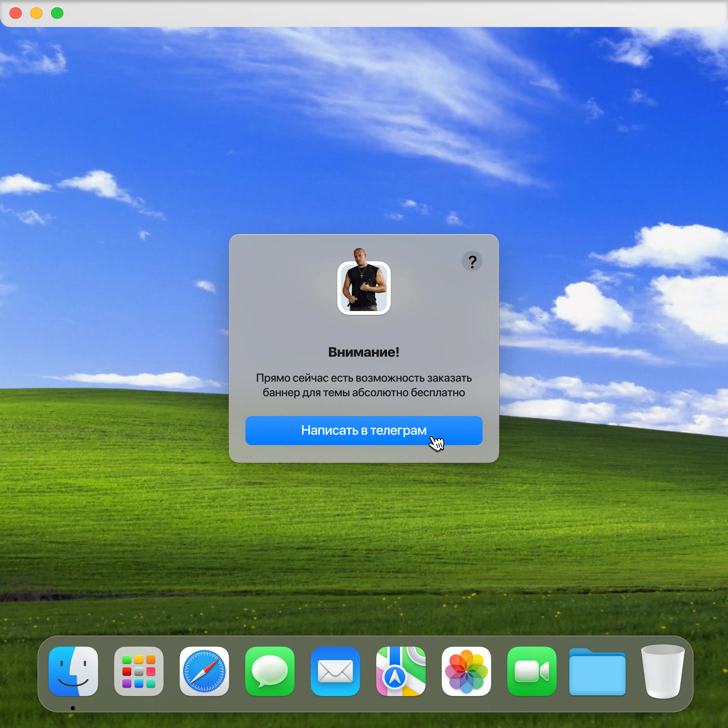Open Photos from the dock
Image resolution: width=728 pixels, height=728 pixels.
pyautogui.click(x=466, y=671)
